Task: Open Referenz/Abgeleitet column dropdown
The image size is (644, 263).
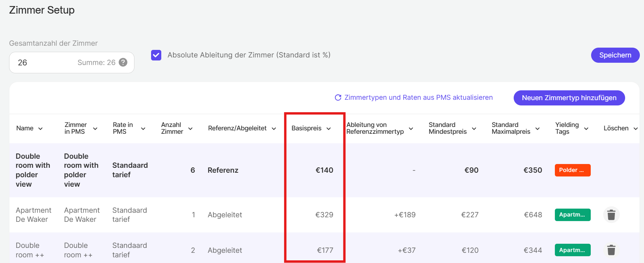Action: (x=274, y=128)
